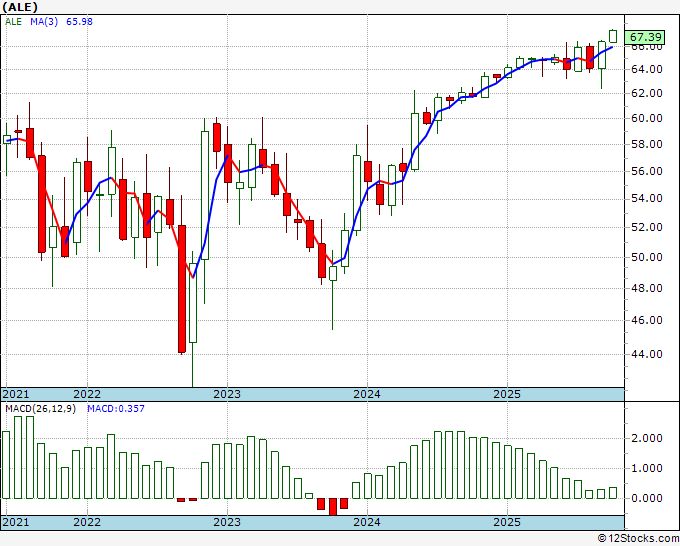This screenshot has height=546, width=680.
Task: Click 2025 on the MACD timeline
Action: [507, 522]
